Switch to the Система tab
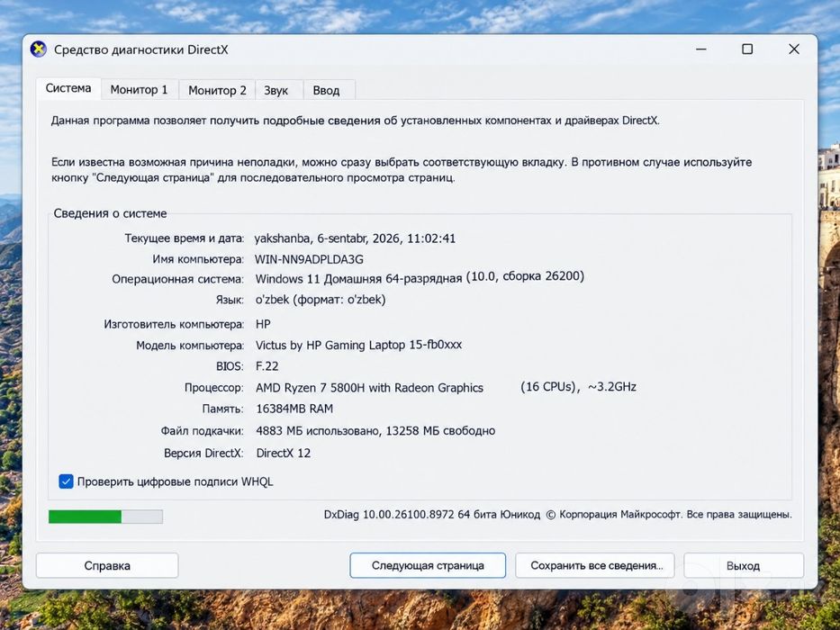840x630 pixels. (x=68, y=88)
